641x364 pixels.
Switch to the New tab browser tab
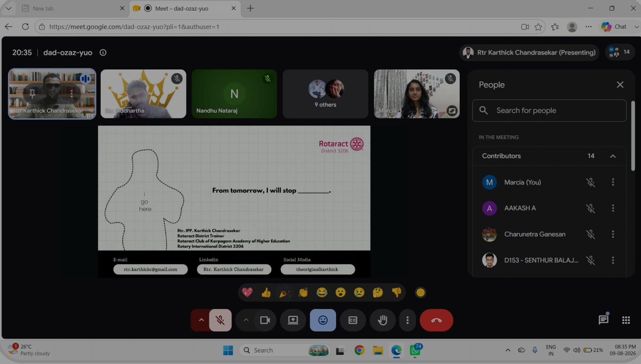[73, 8]
